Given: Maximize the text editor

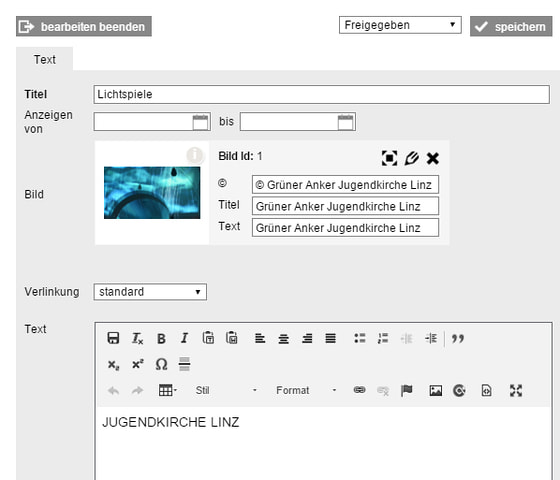Looking at the screenshot, I should [516, 390].
